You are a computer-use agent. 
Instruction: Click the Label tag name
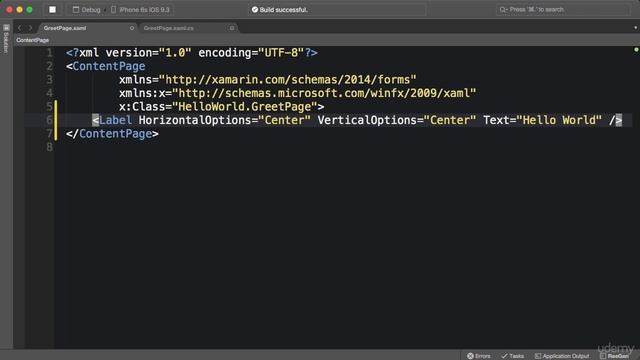pos(116,120)
